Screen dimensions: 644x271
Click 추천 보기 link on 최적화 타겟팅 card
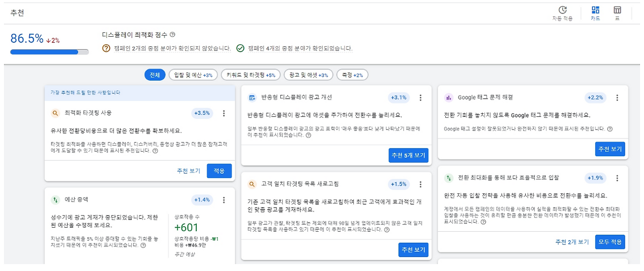click(x=189, y=171)
